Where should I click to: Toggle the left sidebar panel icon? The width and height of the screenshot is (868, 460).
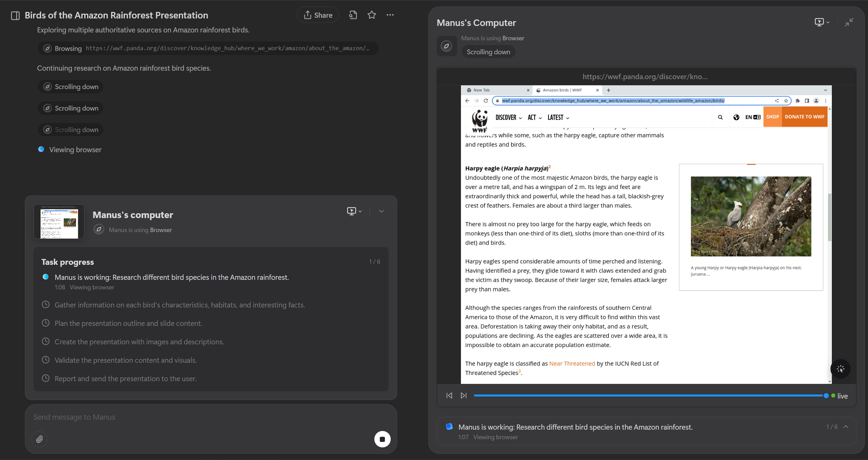pos(15,15)
